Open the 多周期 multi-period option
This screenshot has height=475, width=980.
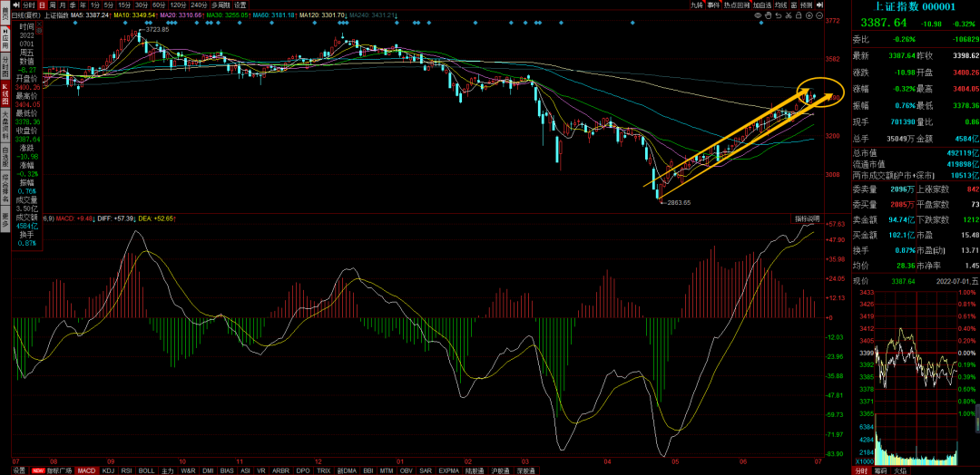pos(220,5)
